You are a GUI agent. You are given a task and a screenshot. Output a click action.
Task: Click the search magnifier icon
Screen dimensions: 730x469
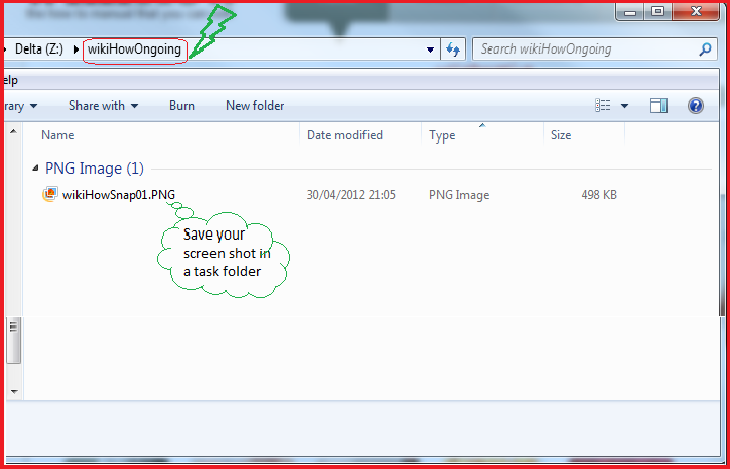tap(706, 49)
